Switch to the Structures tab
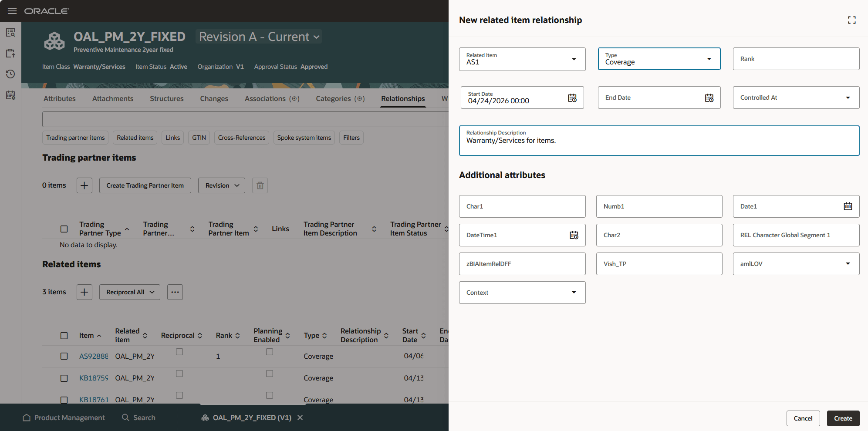The width and height of the screenshot is (868, 431). pyautogui.click(x=167, y=99)
